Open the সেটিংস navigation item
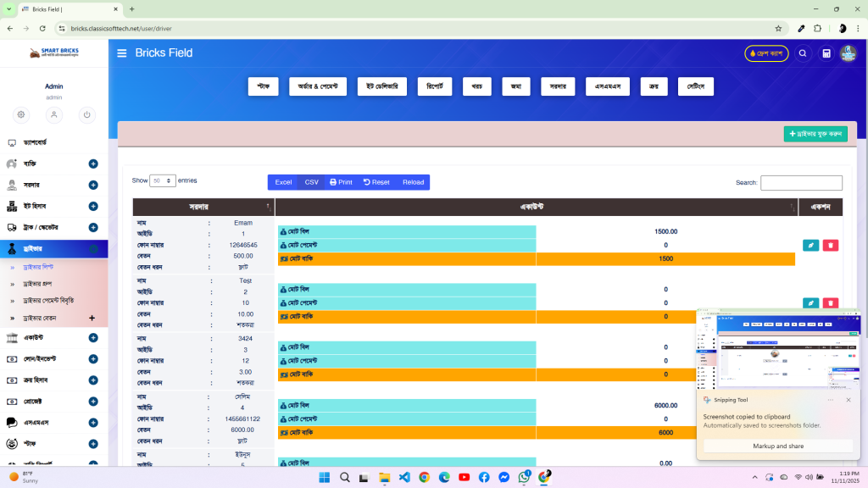The height and width of the screenshot is (488, 868). click(x=695, y=86)
